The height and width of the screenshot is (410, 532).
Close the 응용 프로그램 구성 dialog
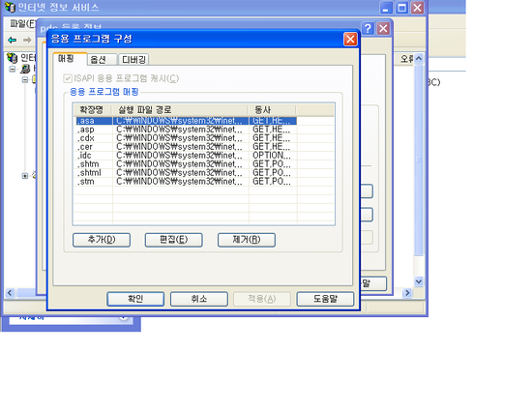350,39
